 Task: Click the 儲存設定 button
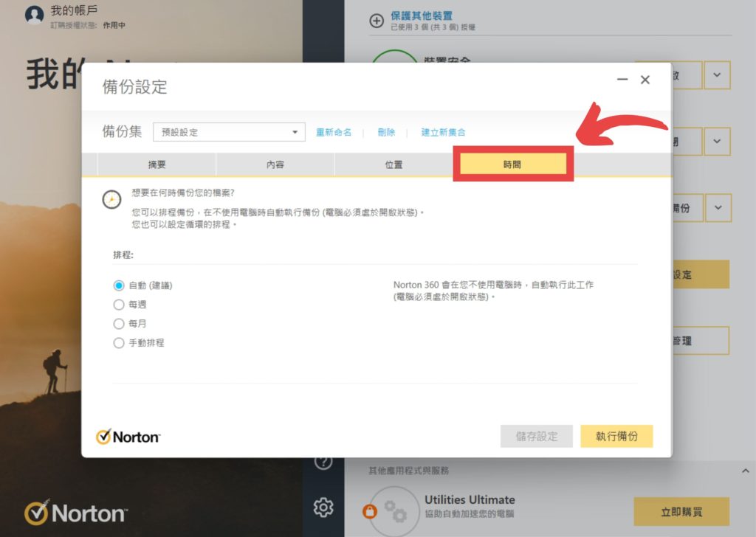coord(537,437)
